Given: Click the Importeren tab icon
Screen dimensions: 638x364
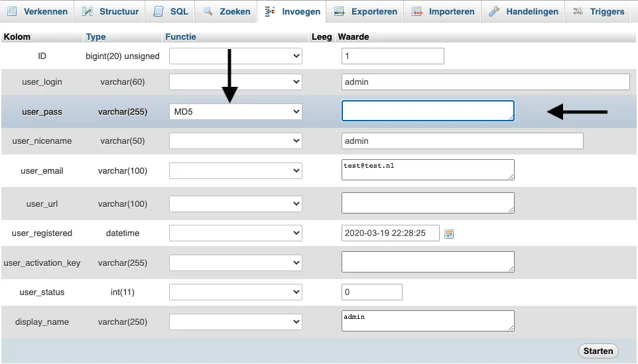Looking at the screenshot, I should click(417, 11).
